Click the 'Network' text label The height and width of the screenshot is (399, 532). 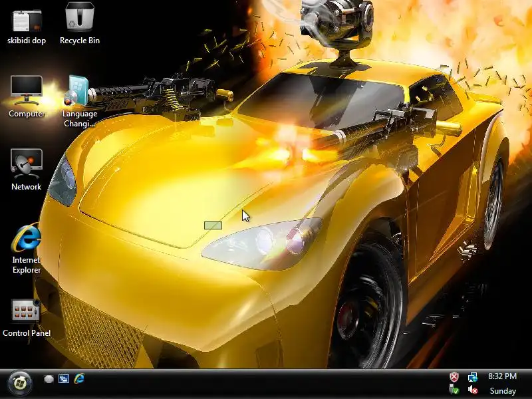(x=26, y=187)
